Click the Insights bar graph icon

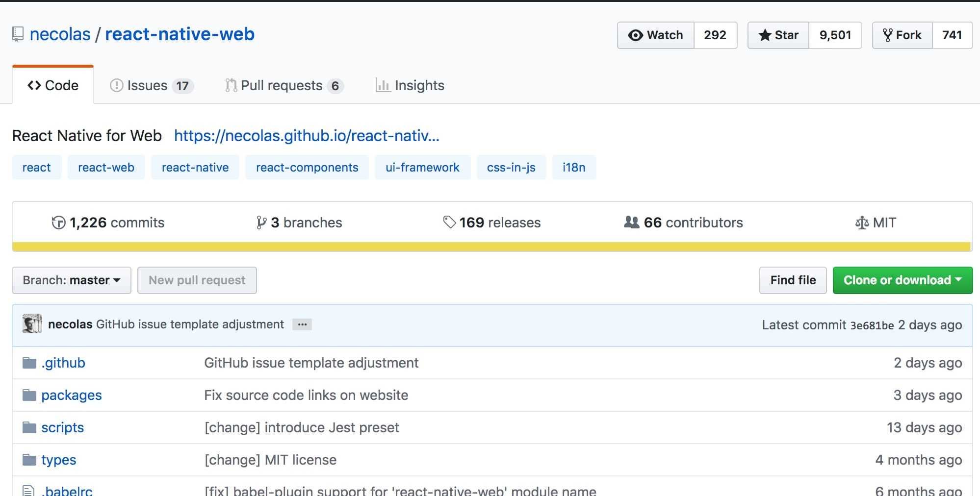pyautogui.click(x=383, y=86)
